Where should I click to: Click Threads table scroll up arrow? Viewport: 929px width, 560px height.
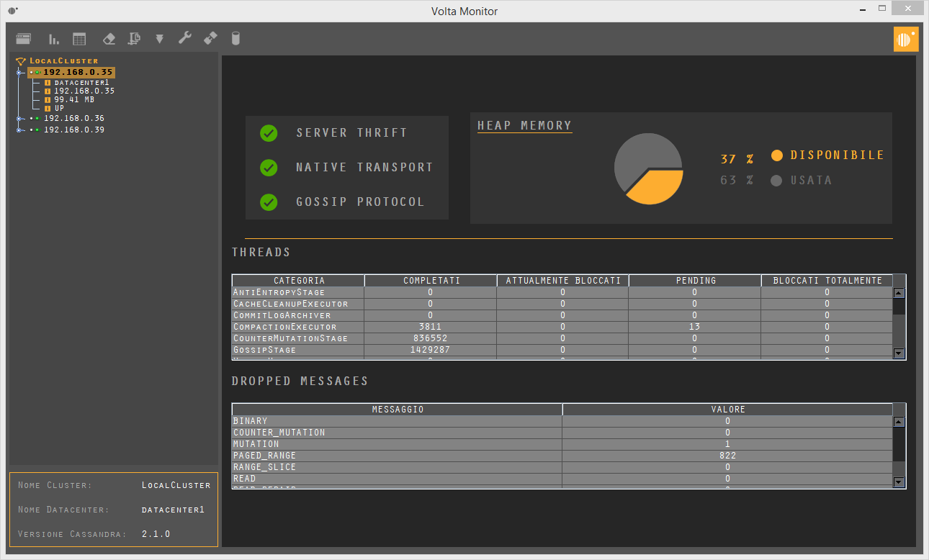click(899, 293)
